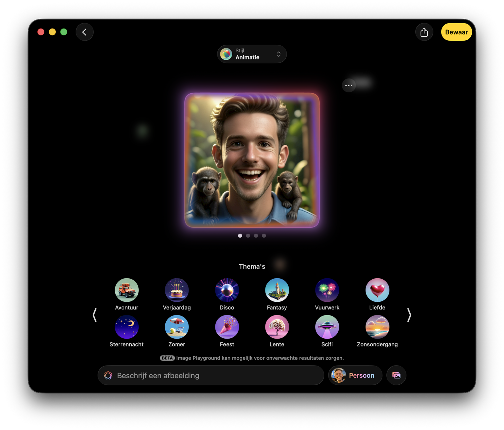Open the photo library picker icon
The height and width of the screenshot is (430, 504).
click(x=396, y=375)
